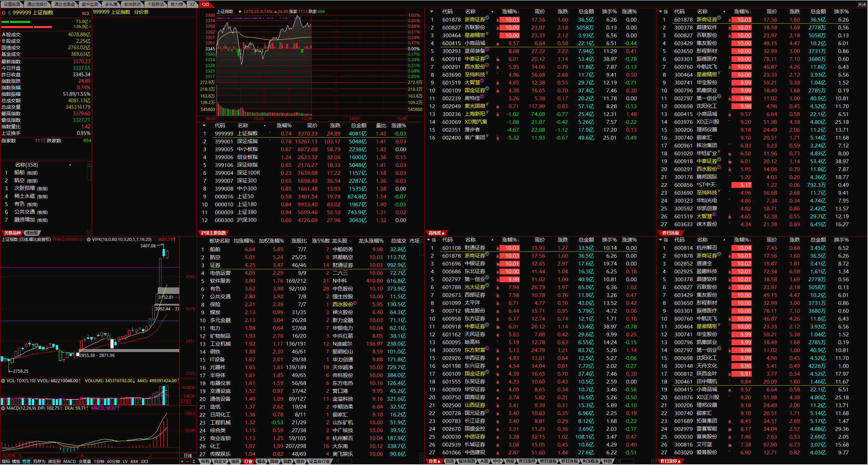
Task: Switch to the 通达信报价 tab
Action: click(37, 4)
